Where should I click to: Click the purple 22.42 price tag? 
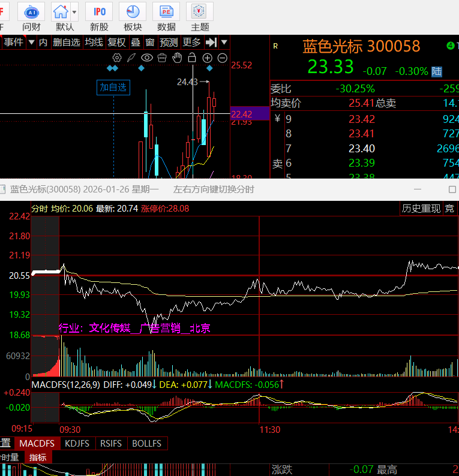pyautogui.click(x=250, y=114)
